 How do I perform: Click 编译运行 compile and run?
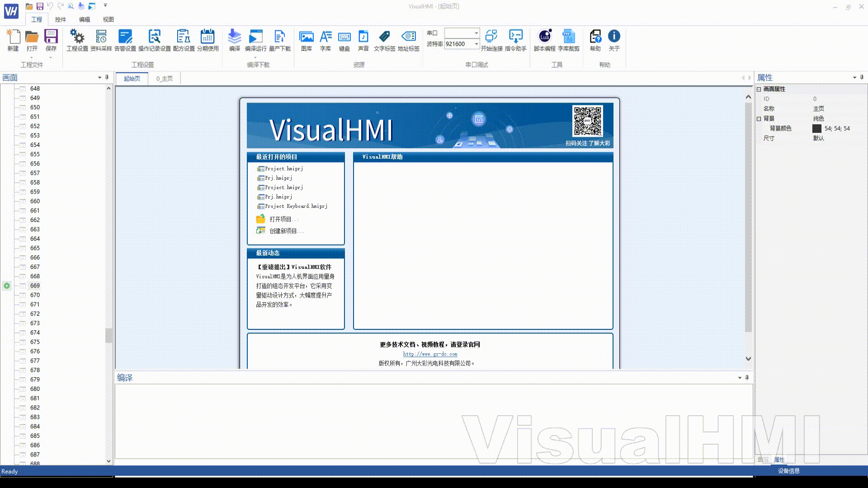tap(256, 41)
